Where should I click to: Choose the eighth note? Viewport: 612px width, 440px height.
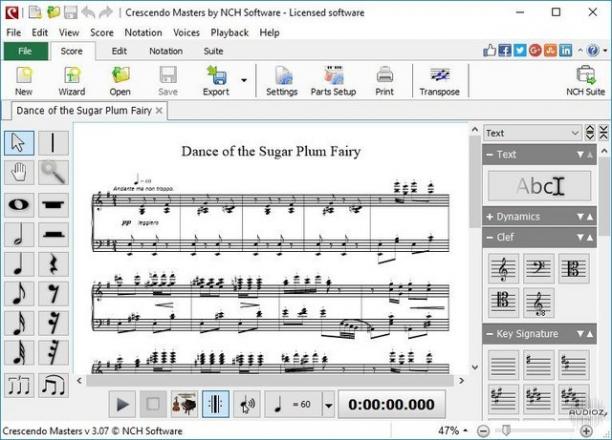pyautogui.click(x=19, y=293)
